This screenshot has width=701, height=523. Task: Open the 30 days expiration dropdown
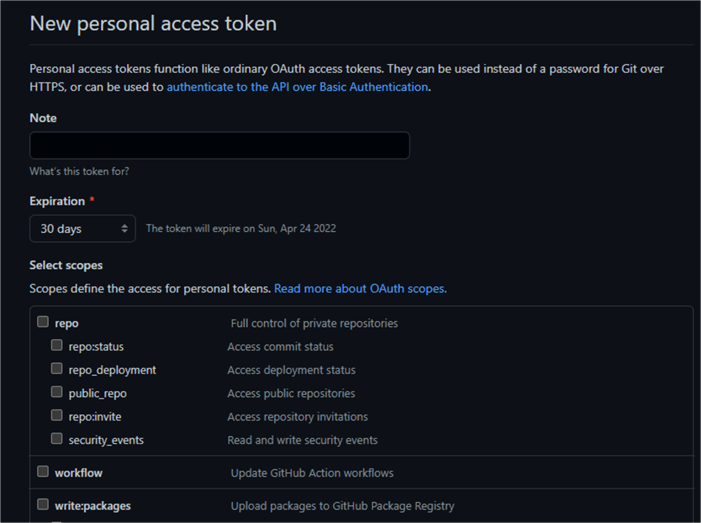pos(83,229)
